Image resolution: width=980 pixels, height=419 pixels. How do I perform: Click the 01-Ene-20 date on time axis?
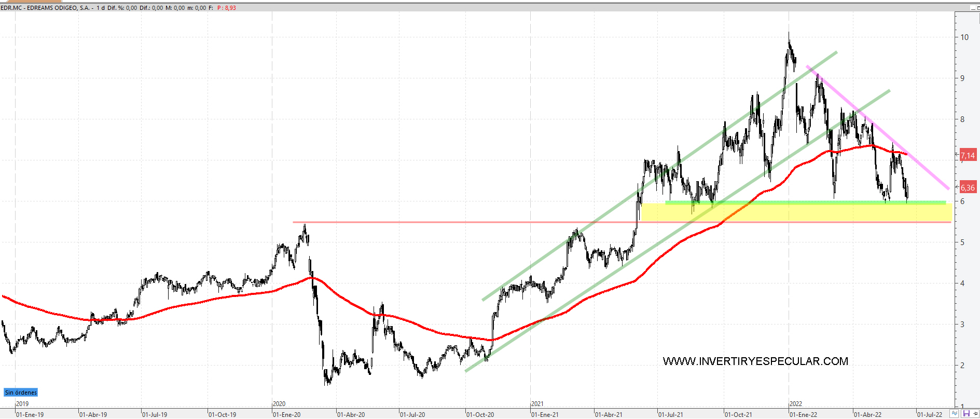coord(286,414)
